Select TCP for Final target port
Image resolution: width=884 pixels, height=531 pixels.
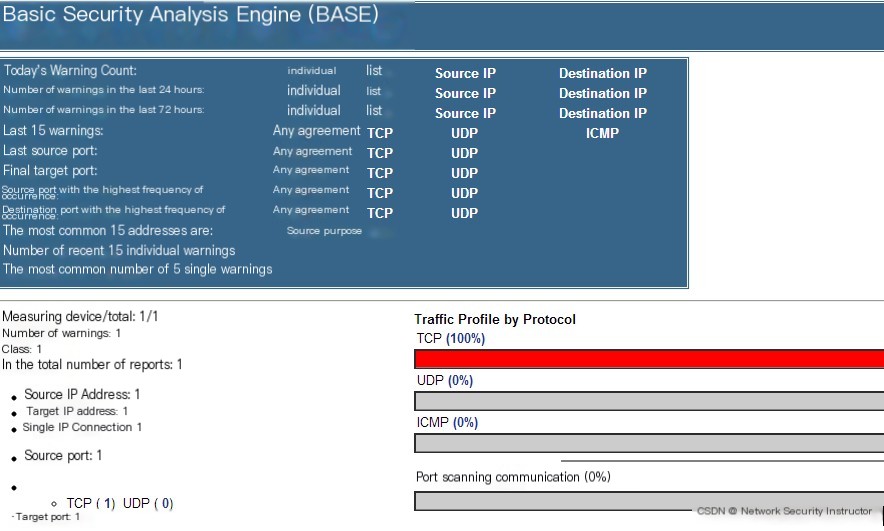click(380, 173)
